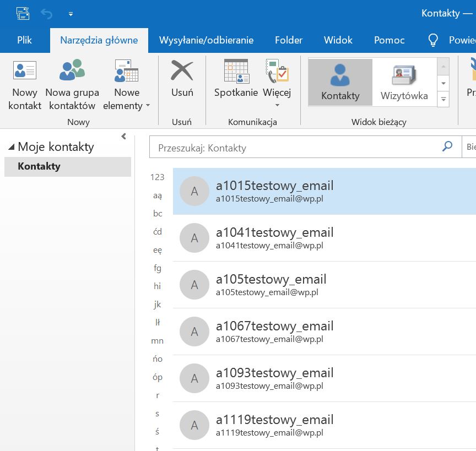
Task: Open Quick Access Toolbar customize dropdown
Action: coord(71,14)
